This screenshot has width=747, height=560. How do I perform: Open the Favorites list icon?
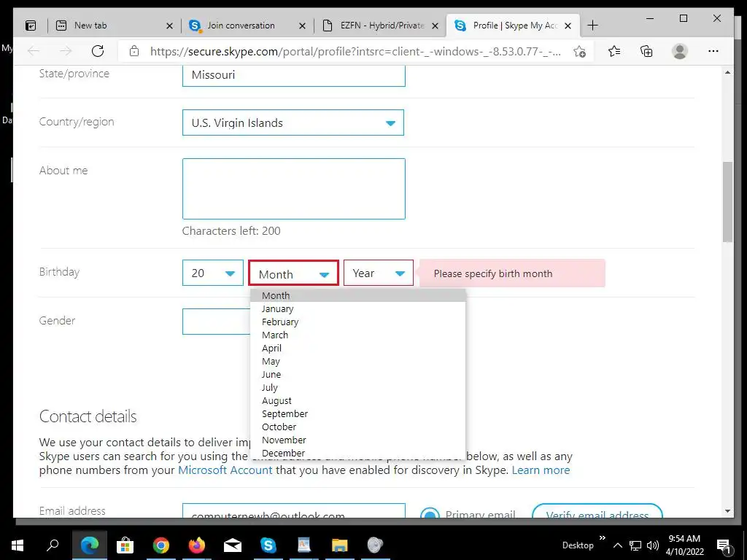click(614, 51)
